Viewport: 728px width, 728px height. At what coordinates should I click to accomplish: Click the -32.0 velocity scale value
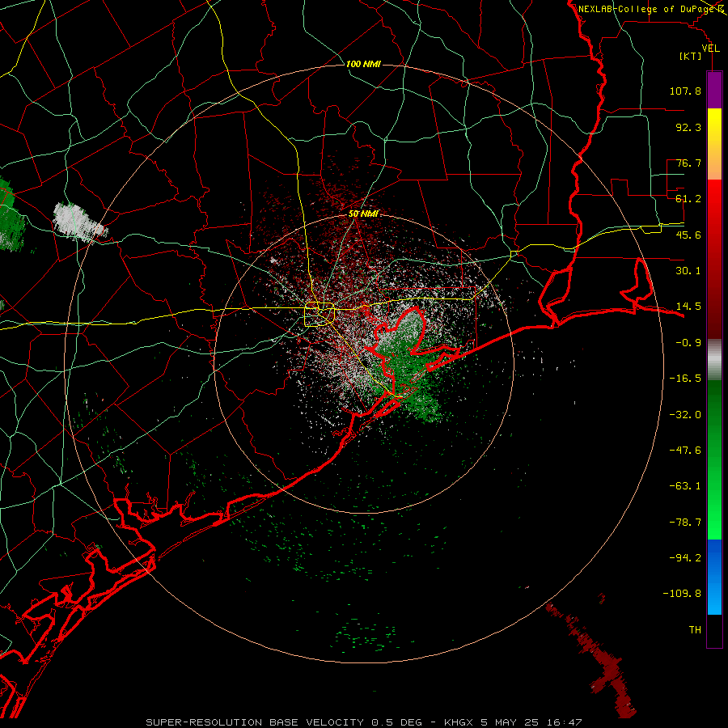pyautogui.click(x=685, y=415)
